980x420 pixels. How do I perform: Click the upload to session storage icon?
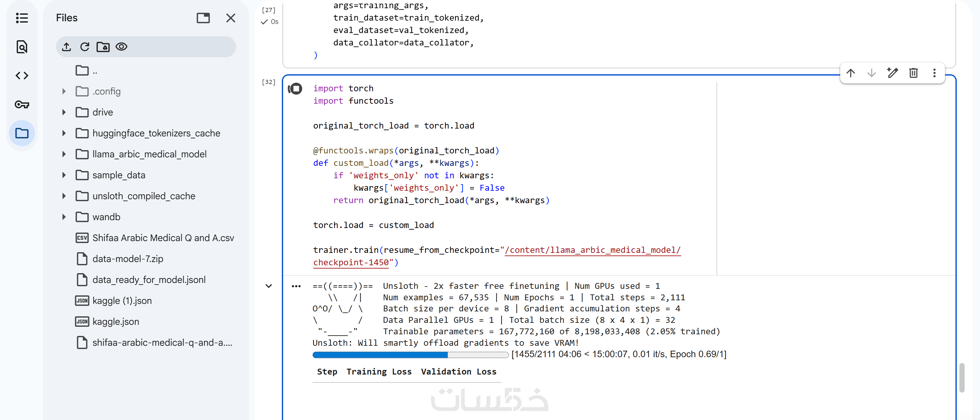pos(66,47)
